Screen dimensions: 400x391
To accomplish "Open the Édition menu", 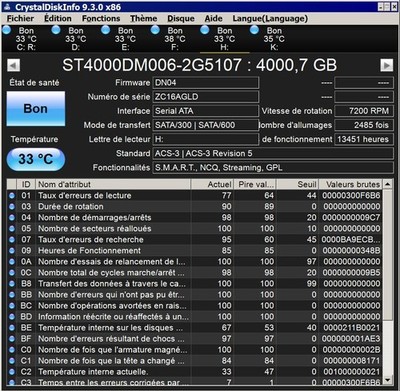I will (58, 19).
